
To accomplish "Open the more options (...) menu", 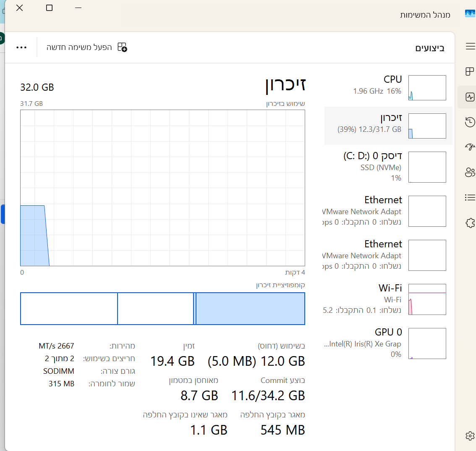I will [21, 47].
